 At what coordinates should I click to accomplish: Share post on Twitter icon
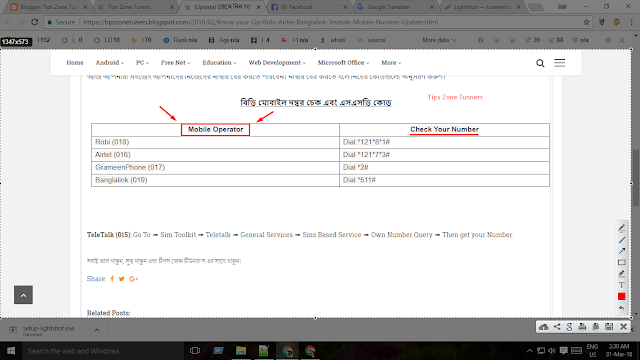122,279
